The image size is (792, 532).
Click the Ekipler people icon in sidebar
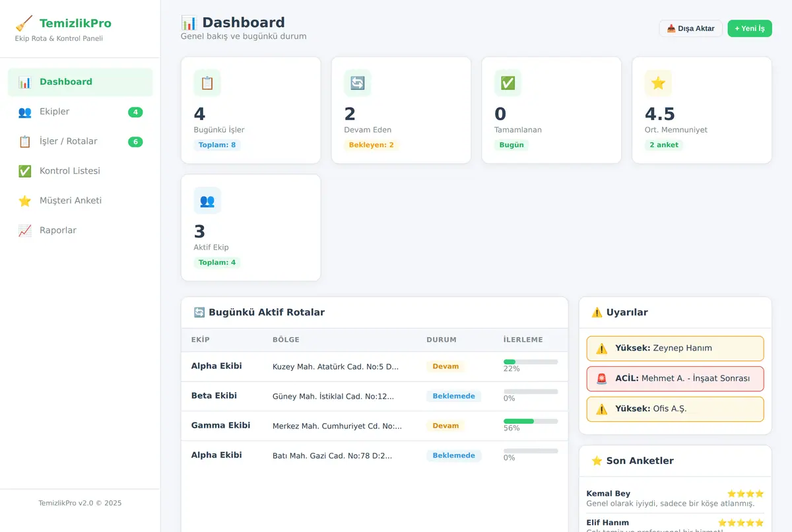(x=25, y=112)
